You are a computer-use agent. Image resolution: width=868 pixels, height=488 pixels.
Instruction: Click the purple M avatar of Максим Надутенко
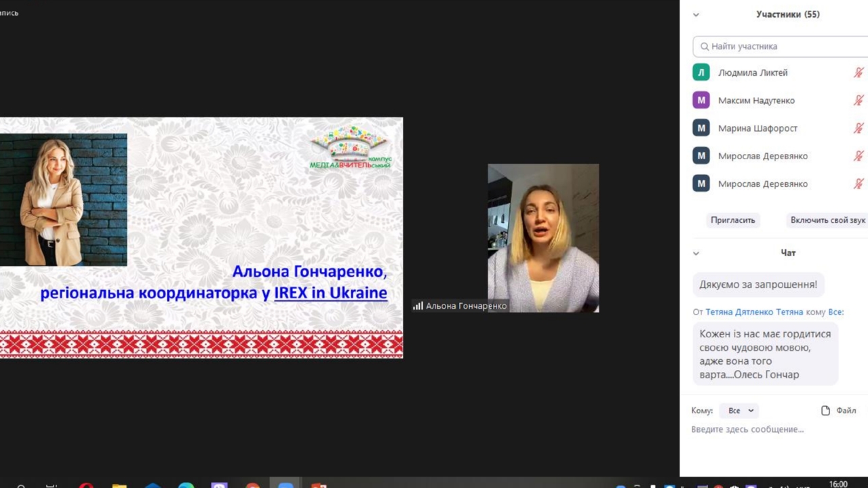[701, 100]
